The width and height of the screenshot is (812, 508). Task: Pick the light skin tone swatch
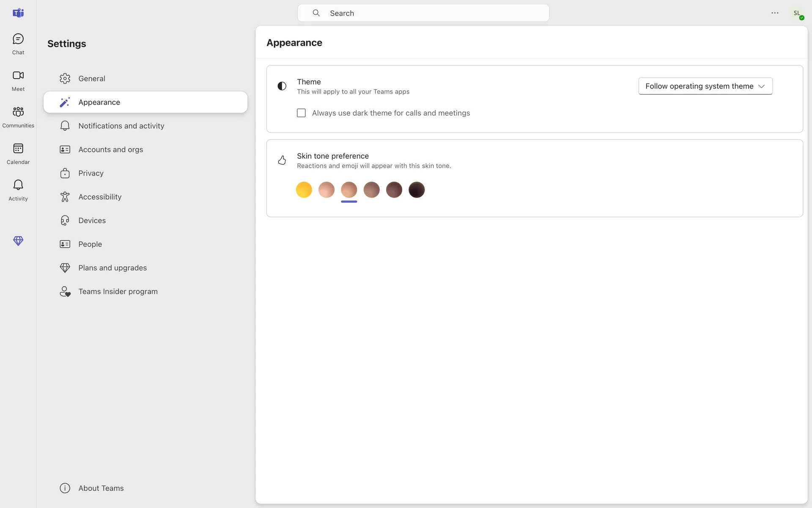(x=326, y=190)
